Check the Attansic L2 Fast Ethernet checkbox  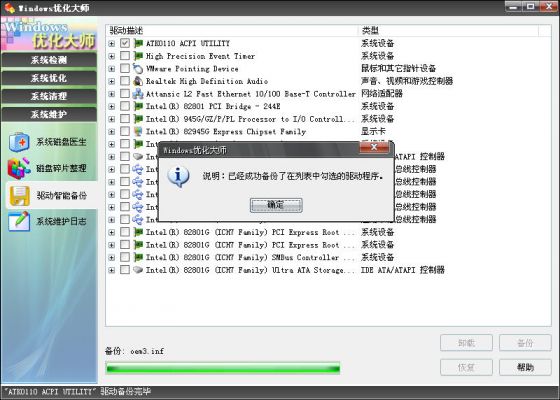pyautogui.click(x=125, y=94)
